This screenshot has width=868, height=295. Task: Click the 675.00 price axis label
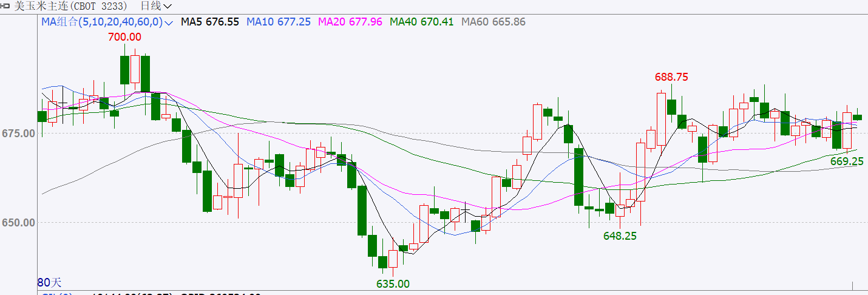pos(17,133)
